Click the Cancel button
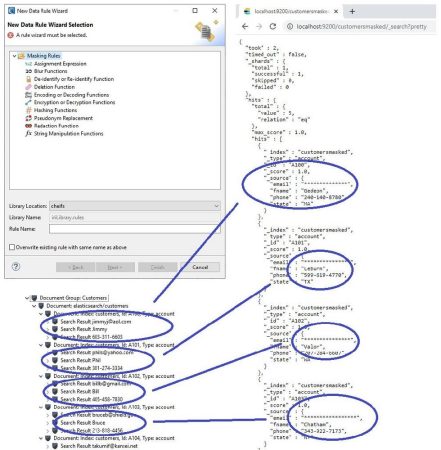Screen dimensions: 441x450 [200, 267]
